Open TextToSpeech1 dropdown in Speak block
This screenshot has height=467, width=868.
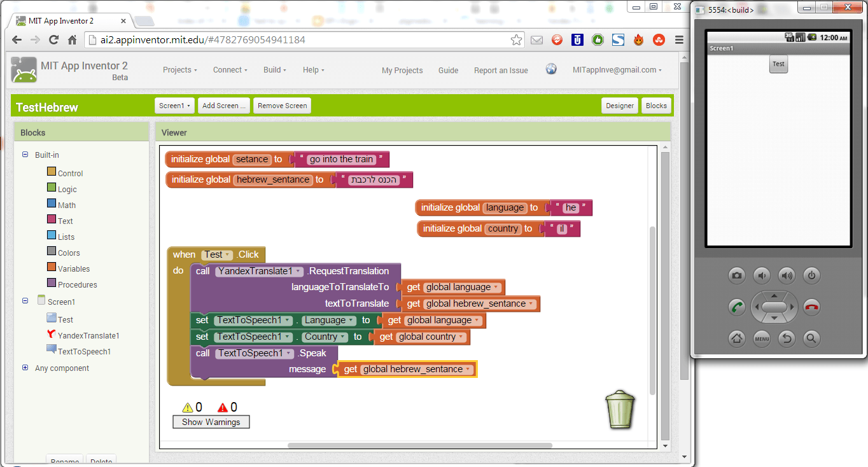pos(255,353)
